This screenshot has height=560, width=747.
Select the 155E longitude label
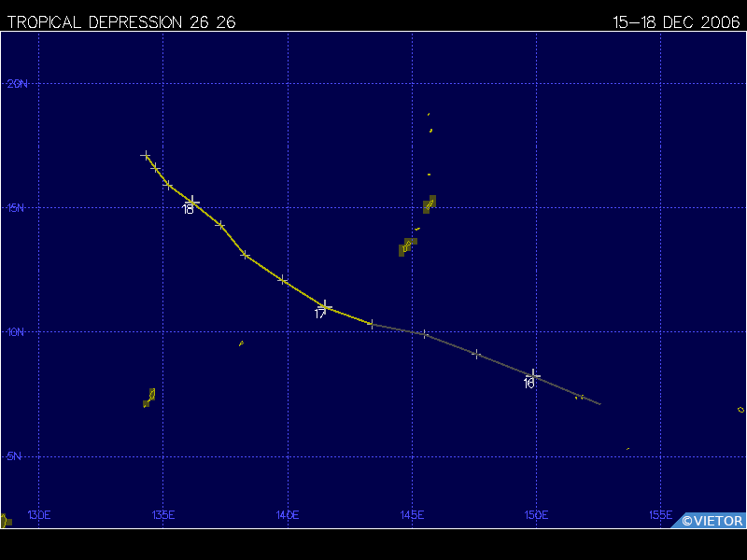pos(660,514)
